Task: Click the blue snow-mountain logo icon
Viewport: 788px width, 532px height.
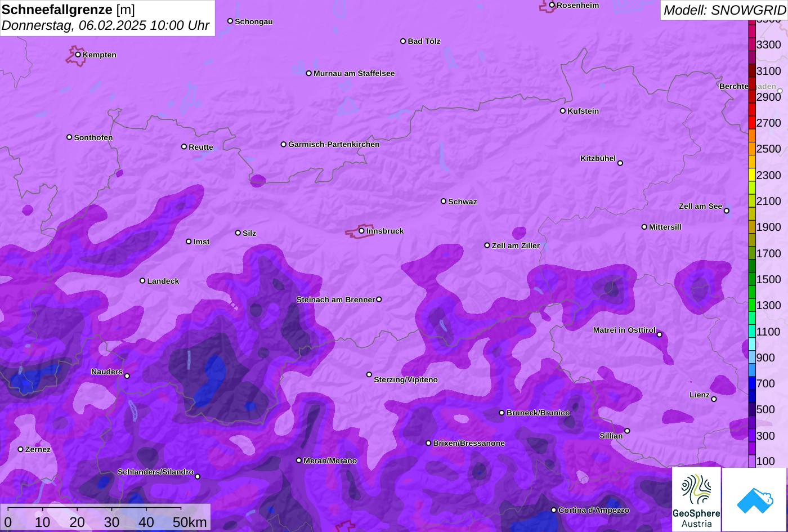Action: tap(755, 499)
